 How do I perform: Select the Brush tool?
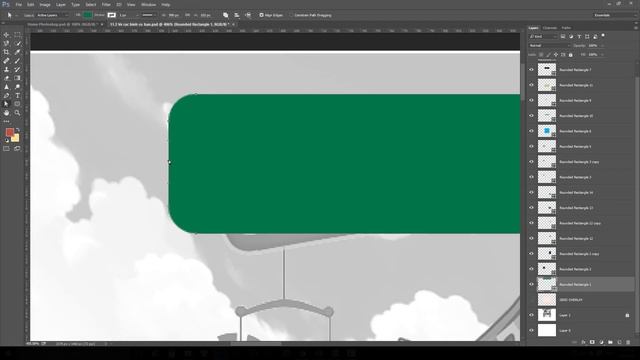(x=18, y=61)
